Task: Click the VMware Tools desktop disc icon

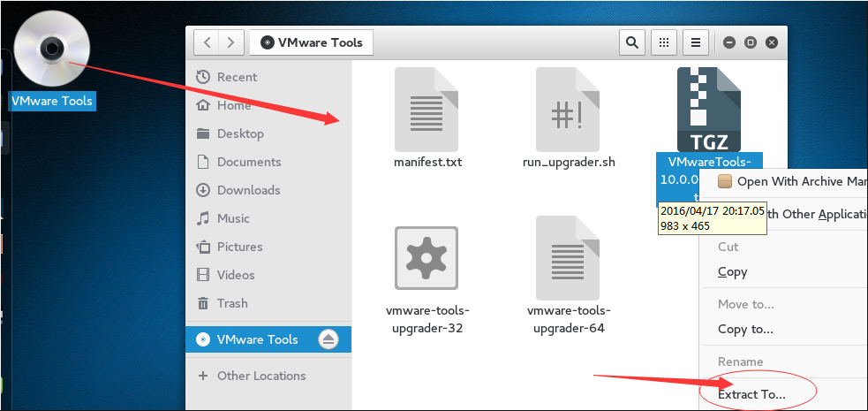Action: point(52,49)
